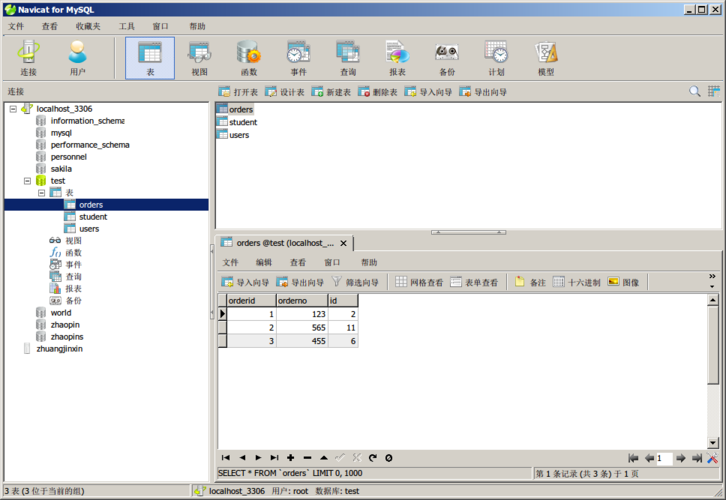The image size is (726, 500).
Task: Open the 工具 (Tools) menu
Action: pos(126,26)
